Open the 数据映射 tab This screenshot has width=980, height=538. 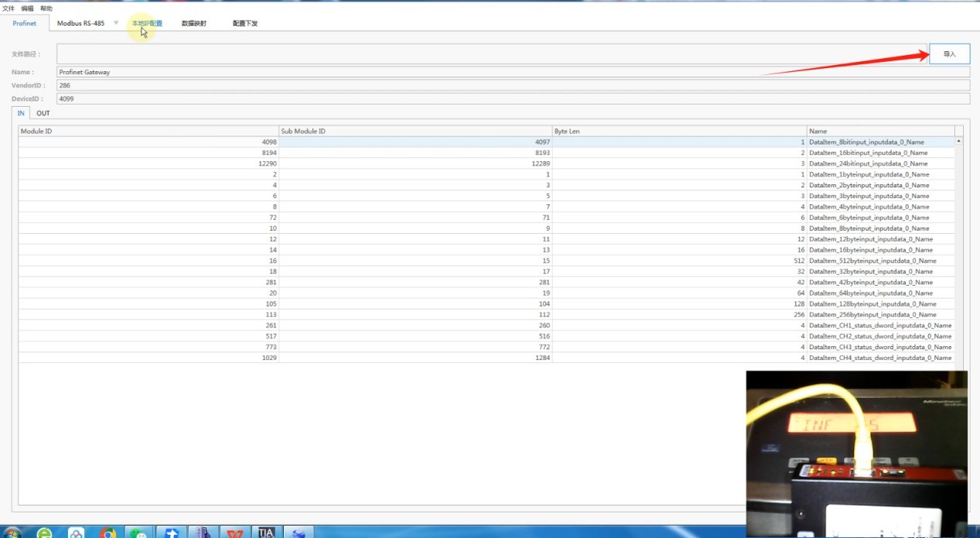click(194, 23)
